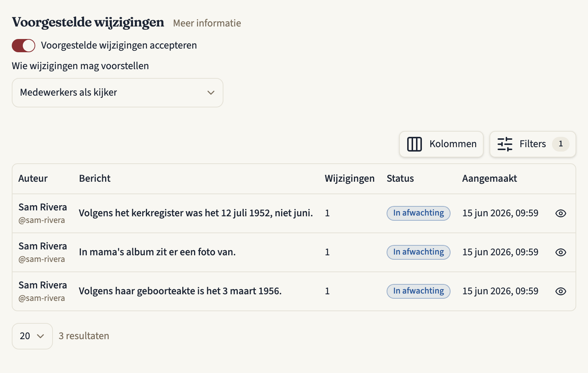
Task: Click In afwachting badge in the kerkregister row
Action: pos(419,213)
